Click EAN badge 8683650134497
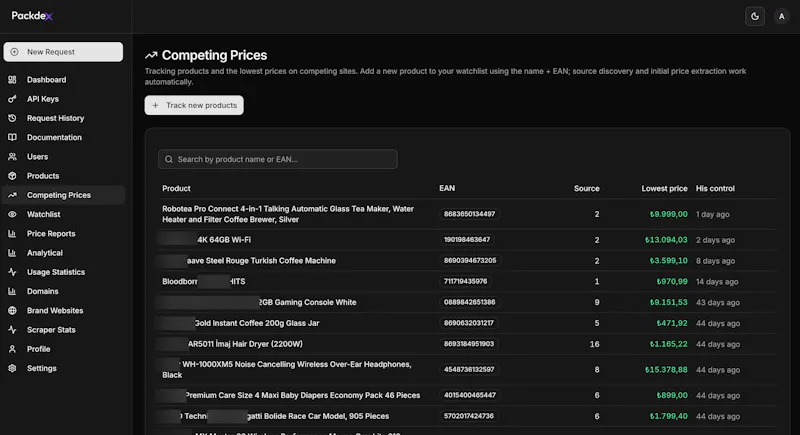 click(x=469, y=214)
